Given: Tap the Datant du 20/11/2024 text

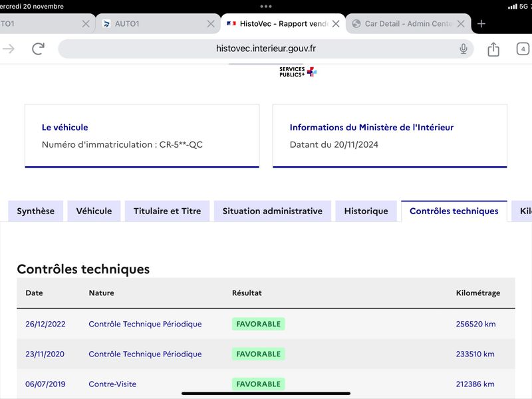Looking at the screenshot, I should pos(334,144).
